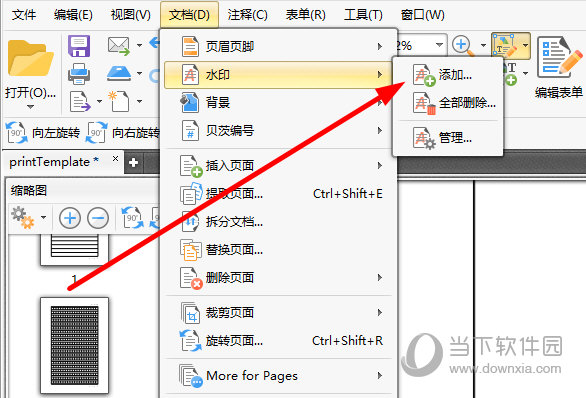Screen dimensions: 586x398
Task: Expand Add text tool dropdown arrow
Action: pos(525,73)
